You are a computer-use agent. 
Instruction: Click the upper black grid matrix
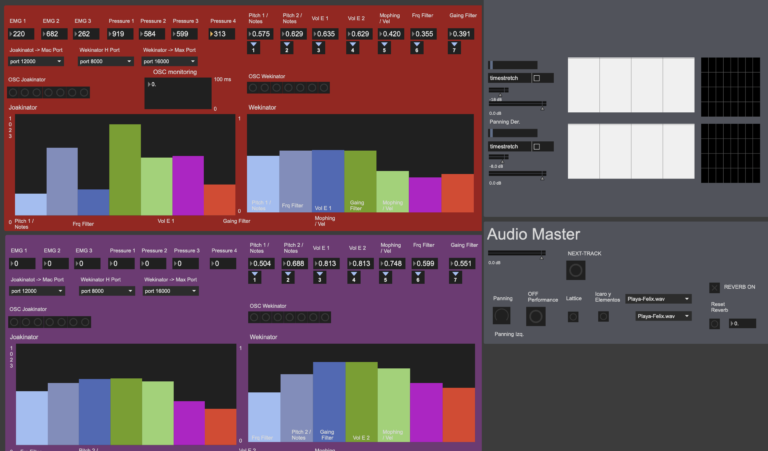coord(730,87)
